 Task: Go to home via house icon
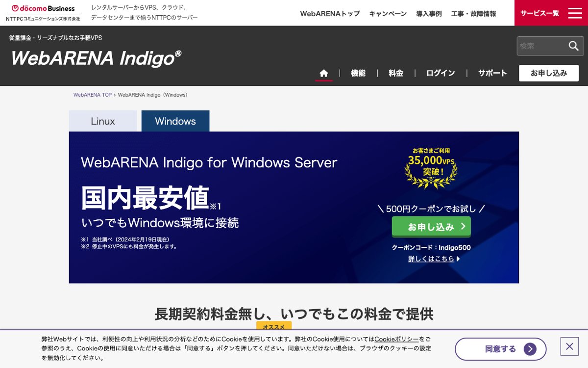pos(324,73)
